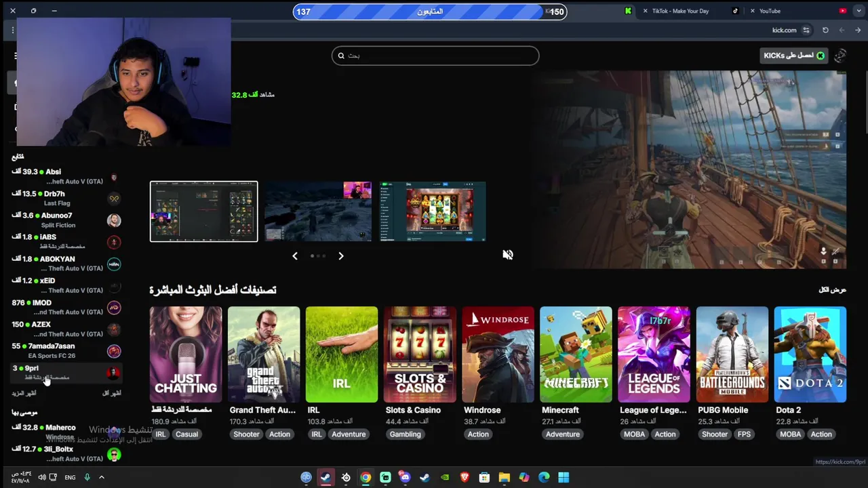
Task: Close the YouTube tab
Action: 752,11
